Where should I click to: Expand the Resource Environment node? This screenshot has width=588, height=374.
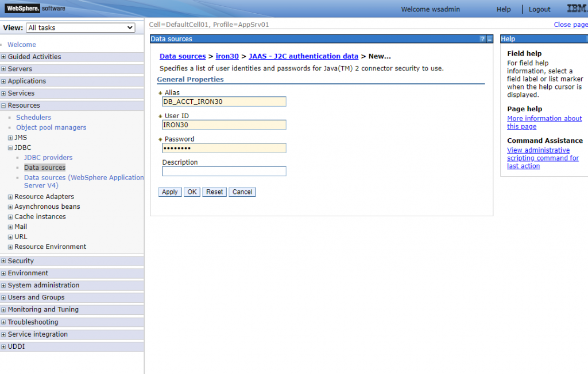coord(10,247)
